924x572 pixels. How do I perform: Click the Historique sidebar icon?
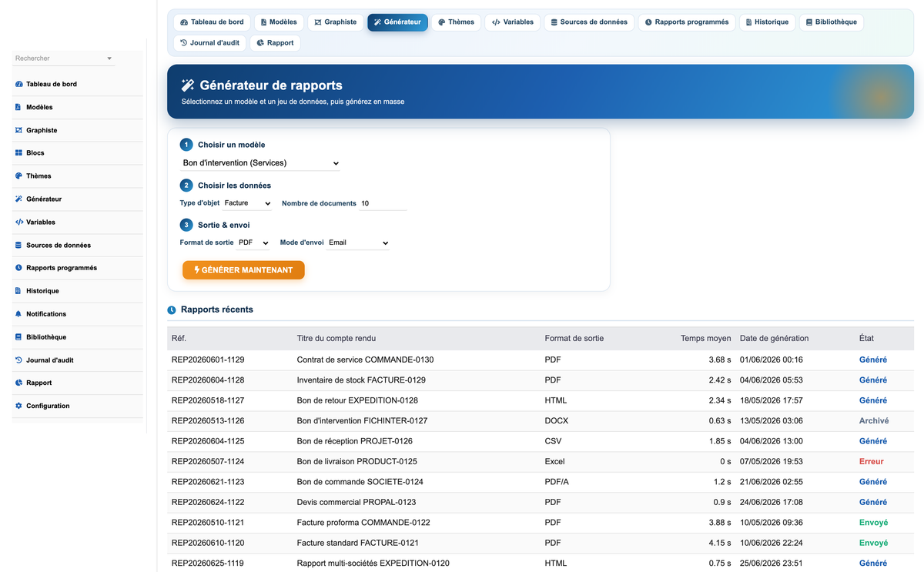pyautogui.click(x=18, y=291)
